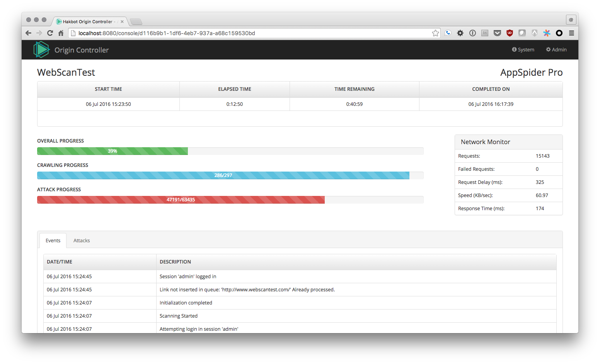Image resolution: width=600 pixels, height=364 pixels.
Task: Select completed on value 06 Jul 2016 16:17:39
Action: [x=491, y=104]
